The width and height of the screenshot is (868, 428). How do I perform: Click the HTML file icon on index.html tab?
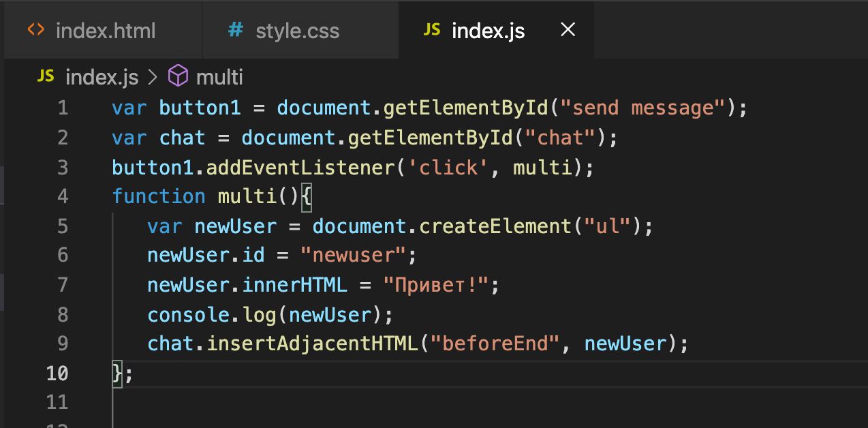point(37,30)
